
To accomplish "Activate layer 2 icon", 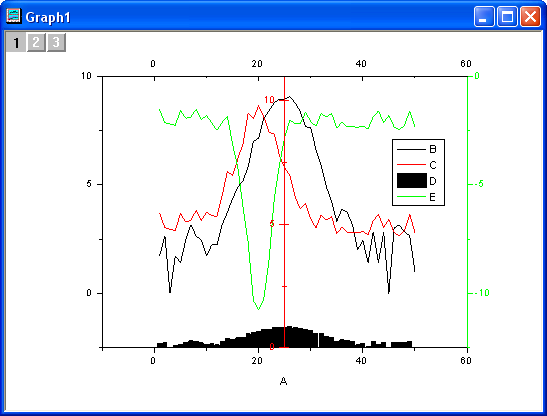I will [36, 42].
